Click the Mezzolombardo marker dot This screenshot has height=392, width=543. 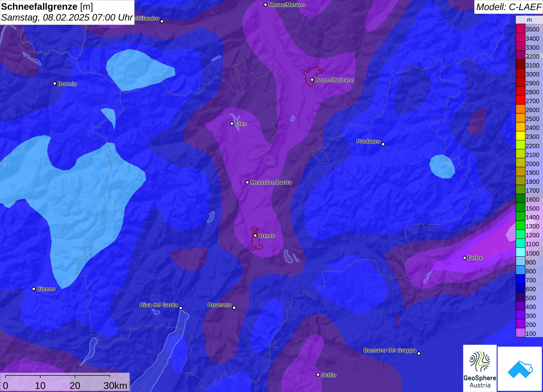[247, 182]
